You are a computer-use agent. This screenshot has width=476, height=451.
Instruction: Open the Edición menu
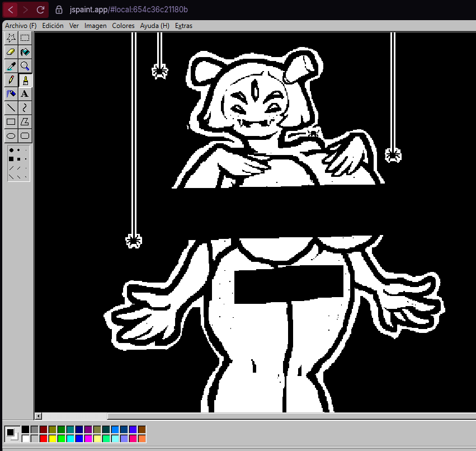click(x=53, y=26)
